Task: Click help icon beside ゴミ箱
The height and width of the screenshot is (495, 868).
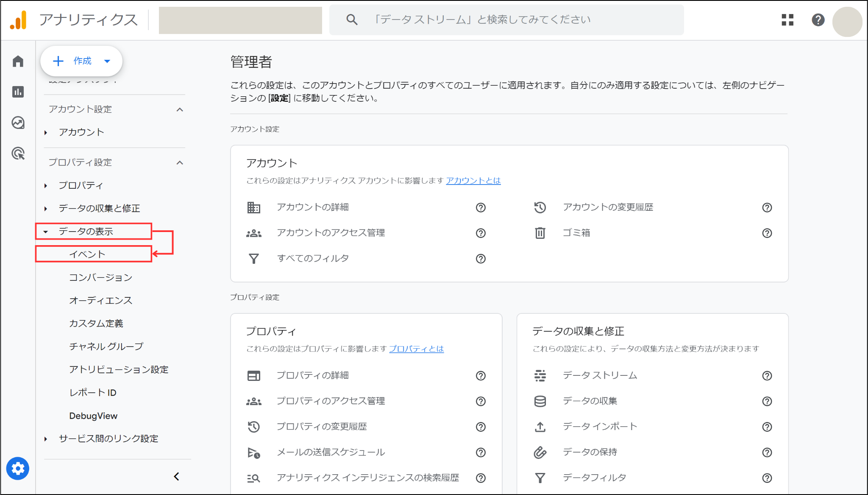Action: click(x=767, y=233)
